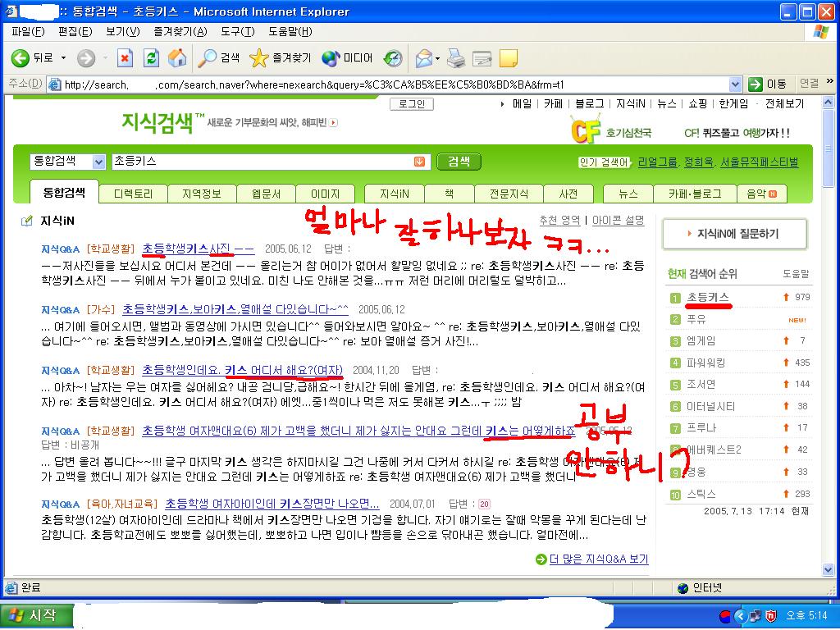Expand the address bar dropdown arrow
The height and width of the screenshot is (630, 840).
point(735,84)
